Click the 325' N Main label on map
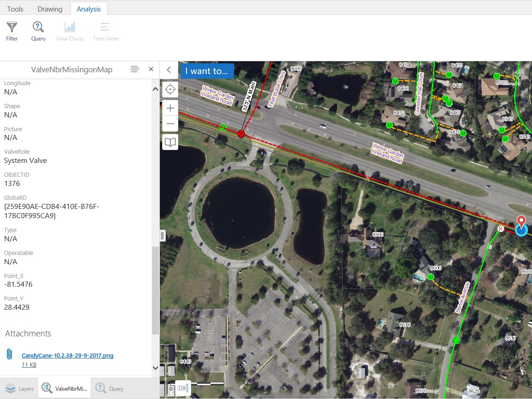 [248, 96]
